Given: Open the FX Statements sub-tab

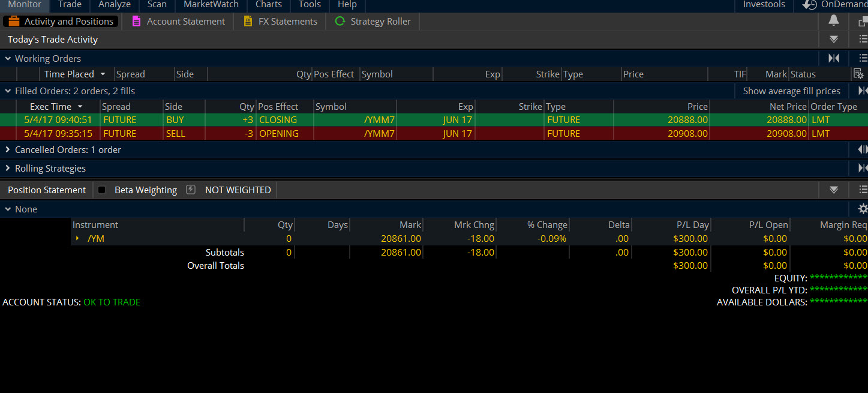Looking at the screenshot, I should (280, 21).
